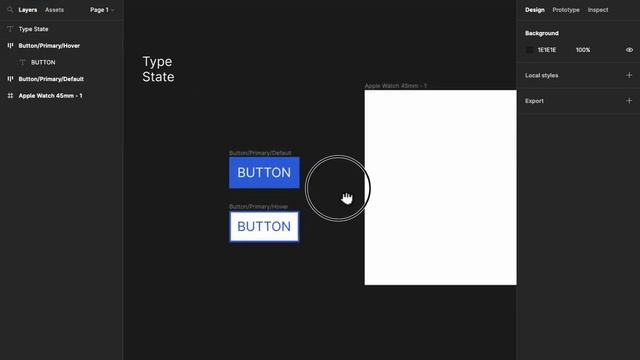Select the blue BUTTON default frame on canvas
Screen dimensions: 640x360
264,173
